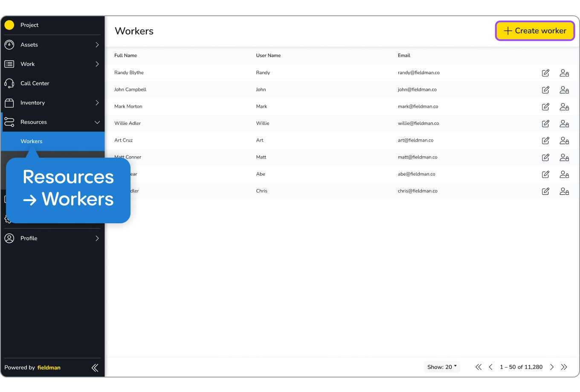Screen dimensions: 580x392
Task: Open user-lock icon for Willie Adler
Action: click(x=564, y=124)
